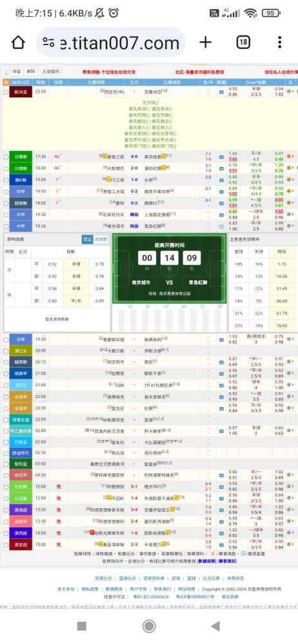This screenshot has height=644, width=298.
Task: Click orange trend icon in 2-3 score row
Action: coord(290,544)
